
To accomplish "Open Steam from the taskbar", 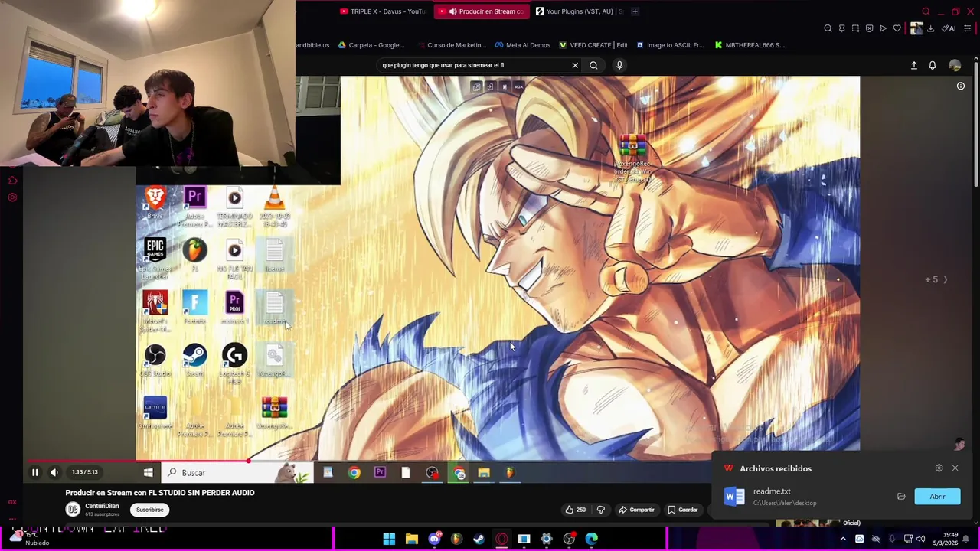I will point(479,539).
